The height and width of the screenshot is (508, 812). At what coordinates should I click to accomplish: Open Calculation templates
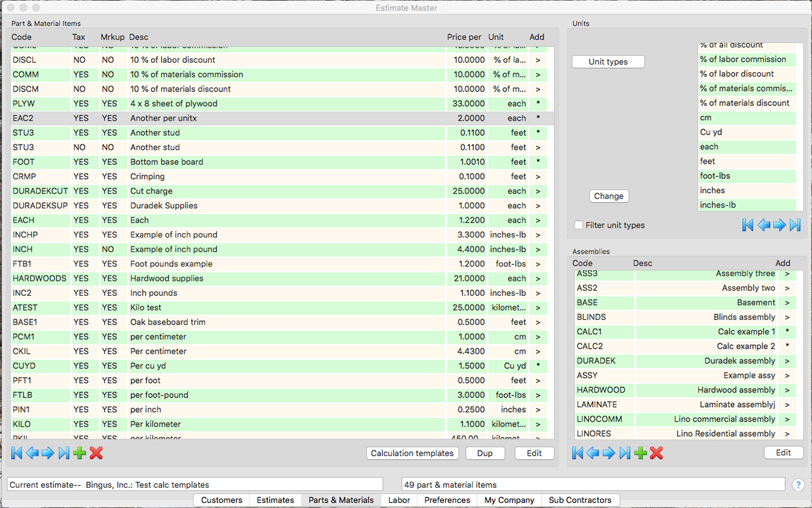click(x=412, y=453)
